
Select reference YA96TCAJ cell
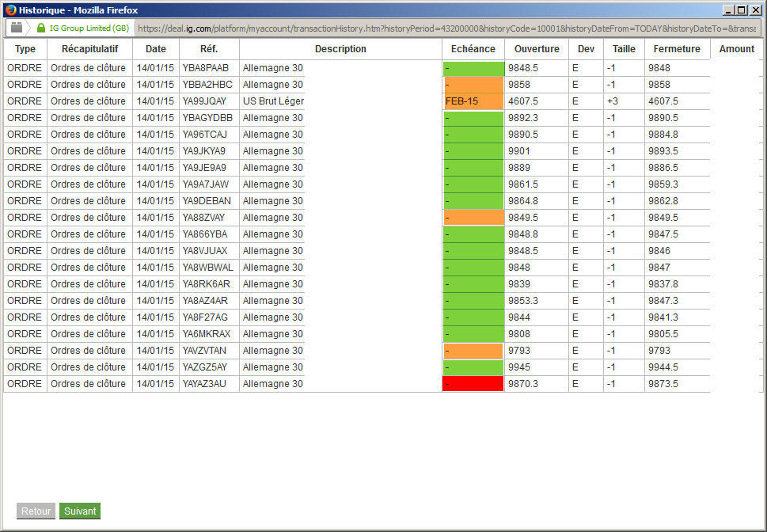click(x=209, y=135)
